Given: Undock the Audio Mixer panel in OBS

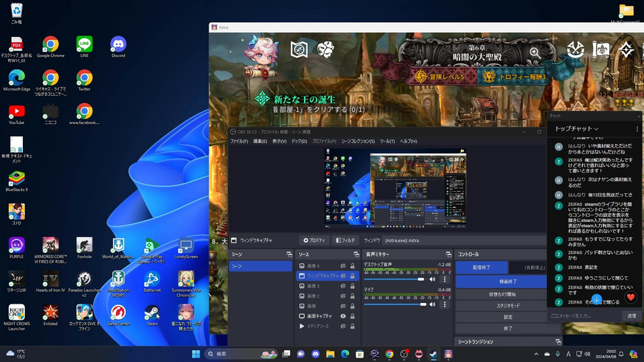Looking at the screenshot, I should click(449, 255).
